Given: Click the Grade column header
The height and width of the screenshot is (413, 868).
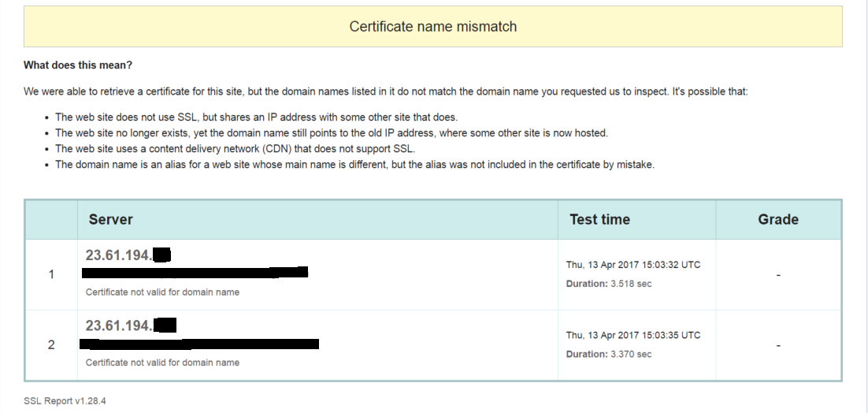Looking at the screenshot, I should pyautogui.click(x=778, y=219).
